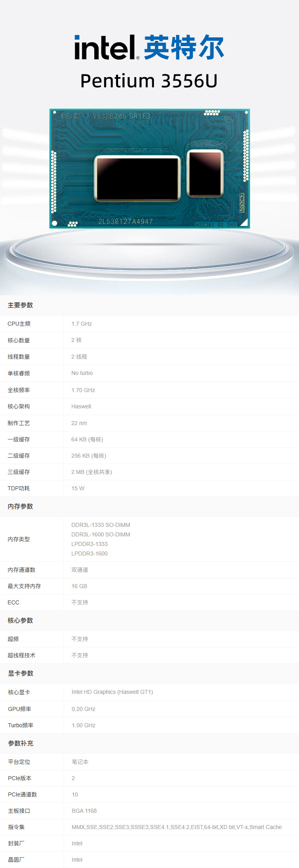Image resolution: width=299 pixels, height=868 pixels.
Task: Click the '2 线程' value
Action: point(79,357)
